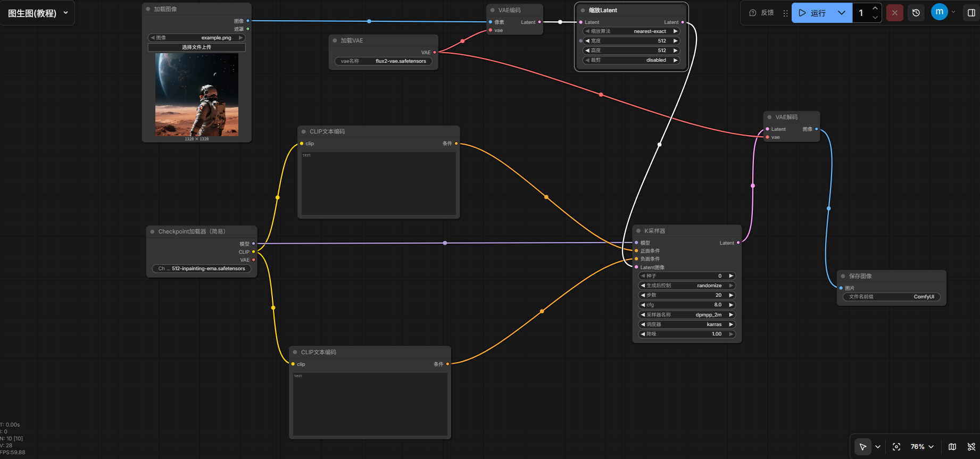Click the queue history clock icon
The height and width of the screenshot is (459, 980).
tap(916, 13)
